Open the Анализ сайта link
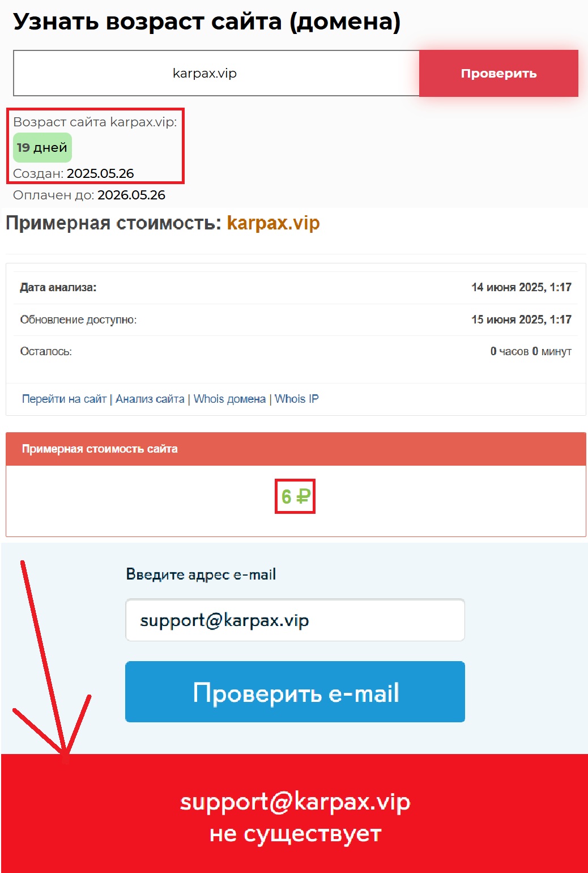 [150, 399]
